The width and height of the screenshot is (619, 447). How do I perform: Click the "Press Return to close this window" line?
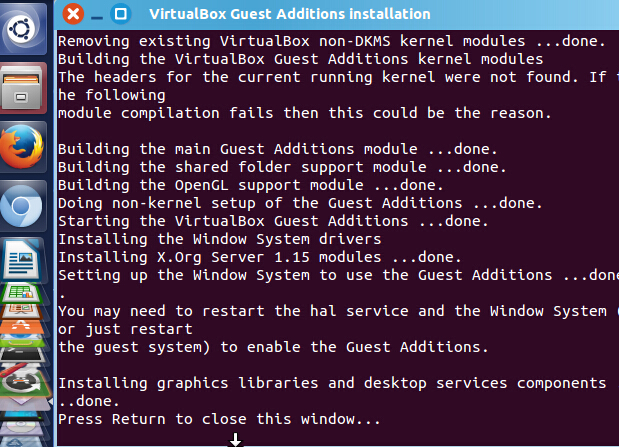(219, 420)
